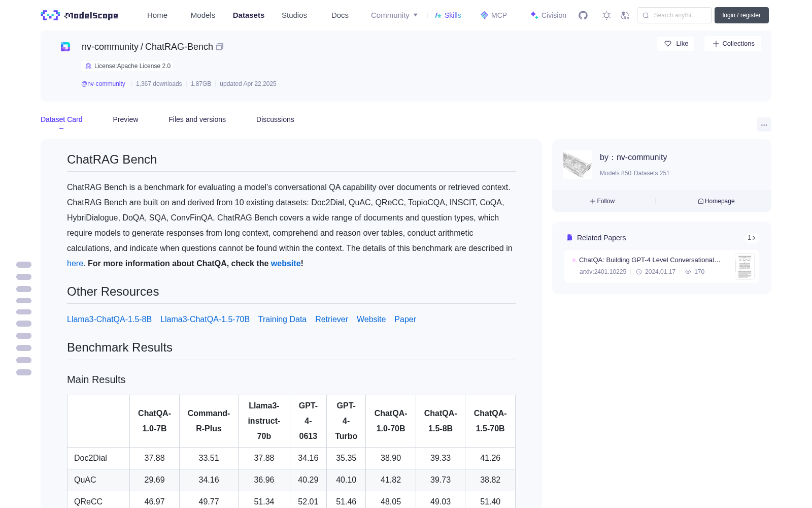Open Website link under Other Resources
812x508 pixels.
click(x=371, y=319)
